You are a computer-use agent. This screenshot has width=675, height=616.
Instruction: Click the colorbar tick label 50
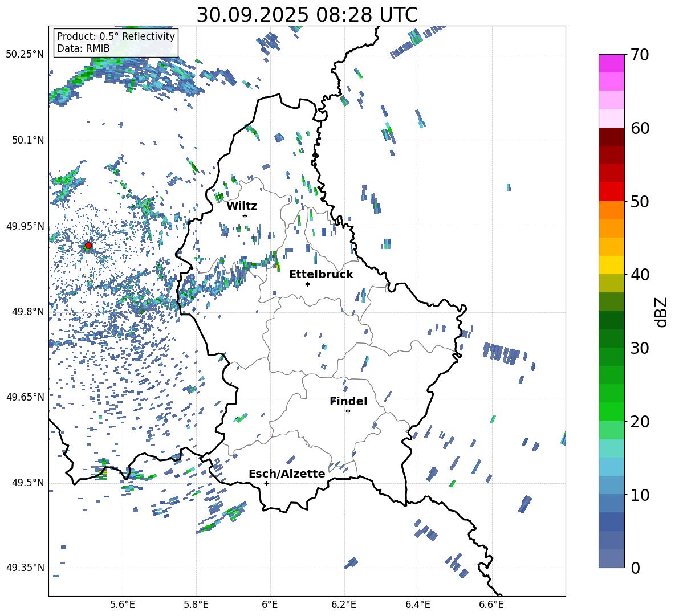point(640,202)
